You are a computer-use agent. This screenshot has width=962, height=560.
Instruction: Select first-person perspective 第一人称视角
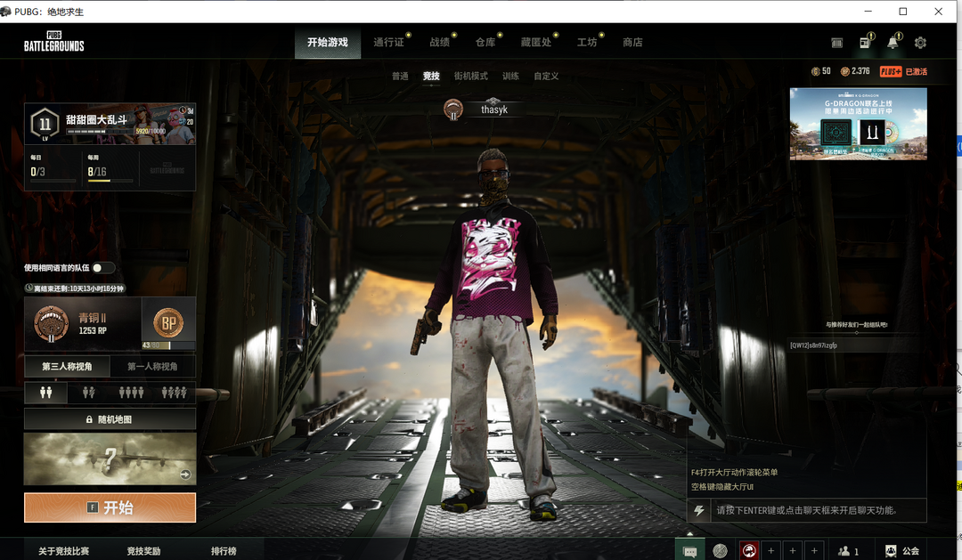(x=153, y=366)
